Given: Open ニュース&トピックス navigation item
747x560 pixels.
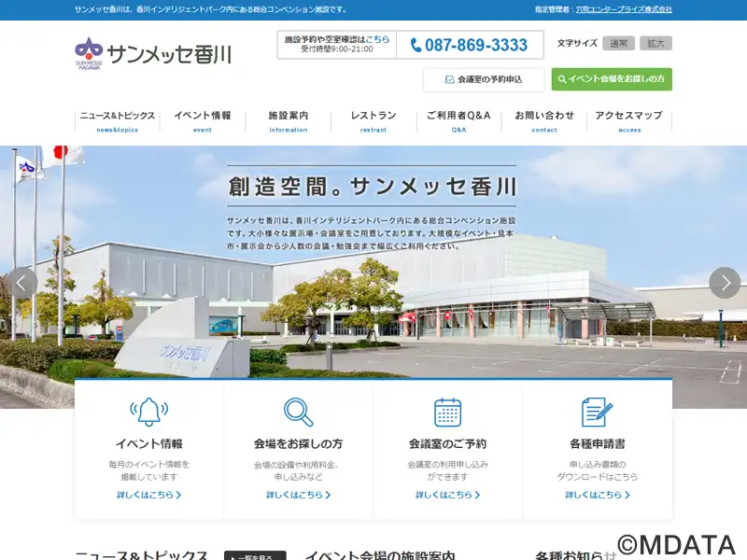Looking at the screenshot, I should tap(117, 120).
